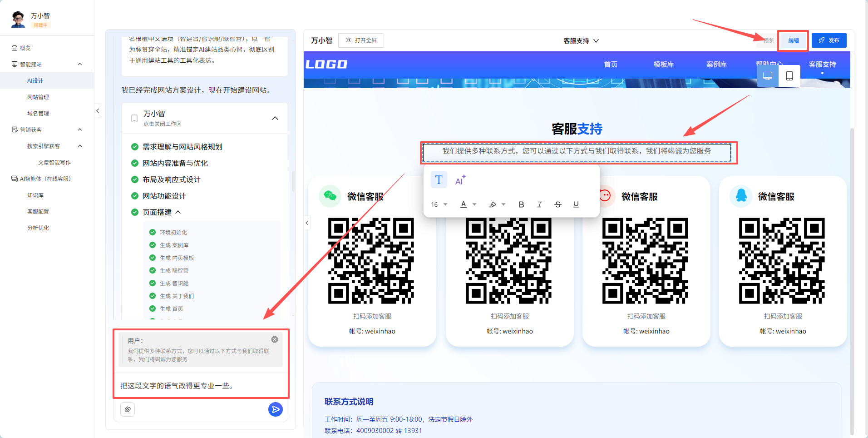Screen dimensions: 868x438
Task: Select the text tool T icon
Action: click(439, 180)
